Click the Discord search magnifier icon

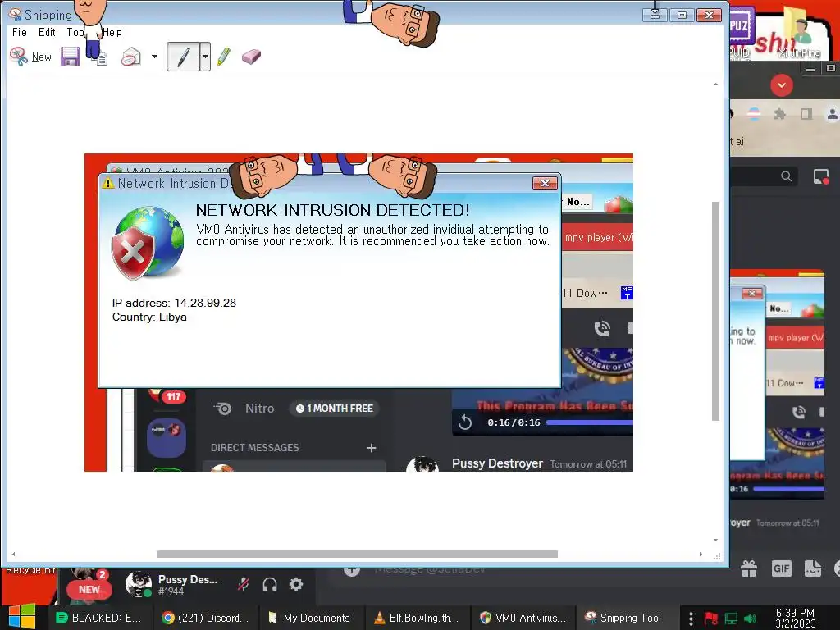(x=786, y=176)
